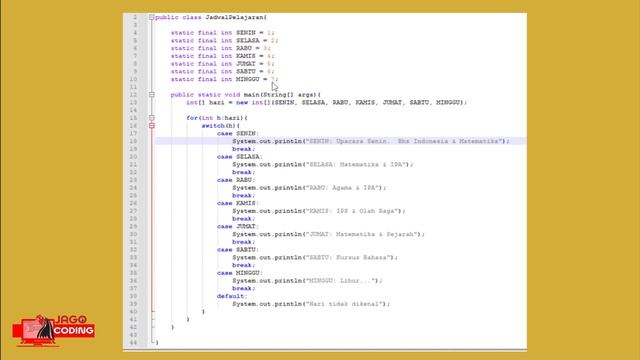Collapse the JadwalPelajaran class fold marker

(151, 17)
